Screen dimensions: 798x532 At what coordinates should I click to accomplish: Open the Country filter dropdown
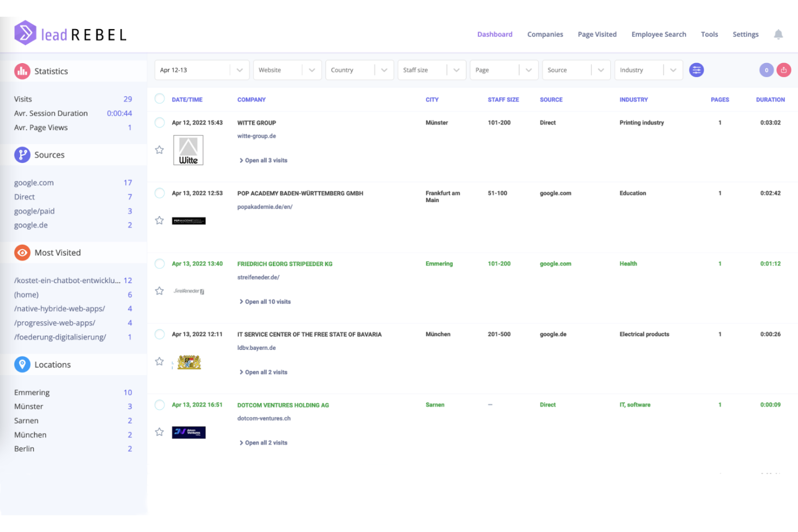(360, 70)
